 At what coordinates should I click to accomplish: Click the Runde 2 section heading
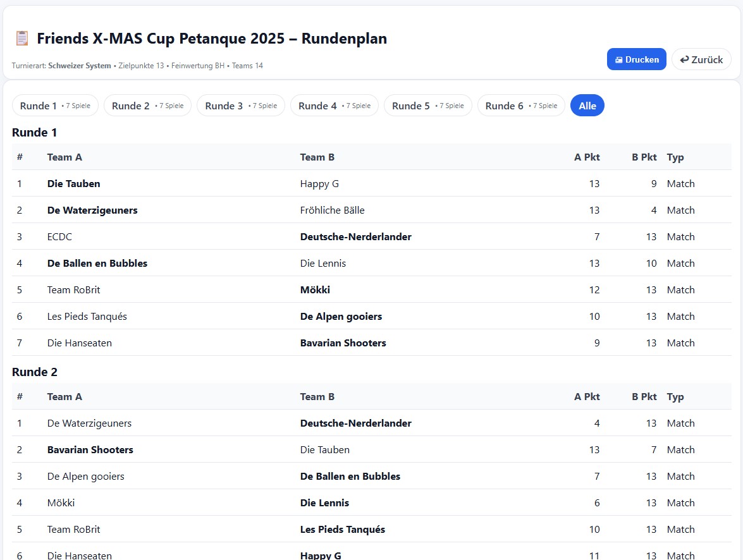pos(35,372)
